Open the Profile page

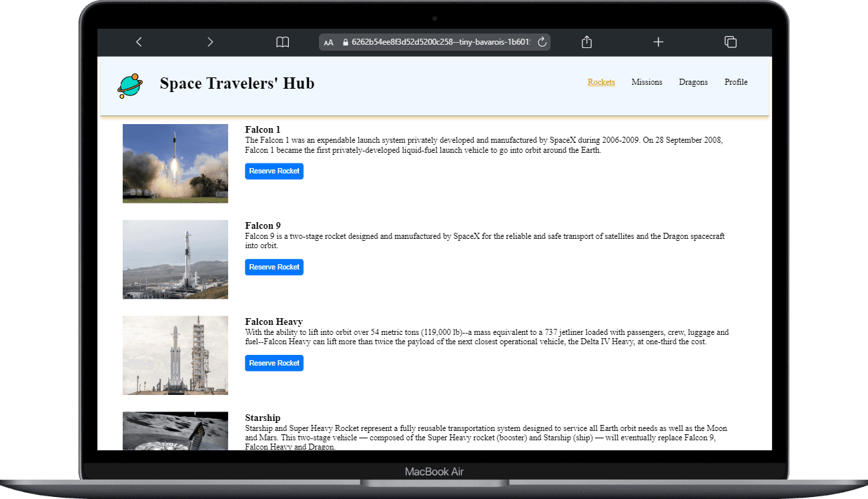(736, 82)
